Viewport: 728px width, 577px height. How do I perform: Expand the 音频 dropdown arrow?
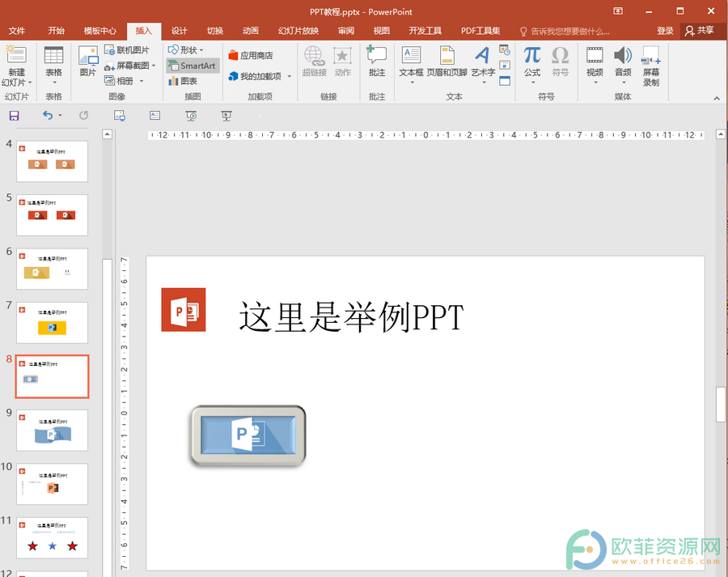point(624,83)
